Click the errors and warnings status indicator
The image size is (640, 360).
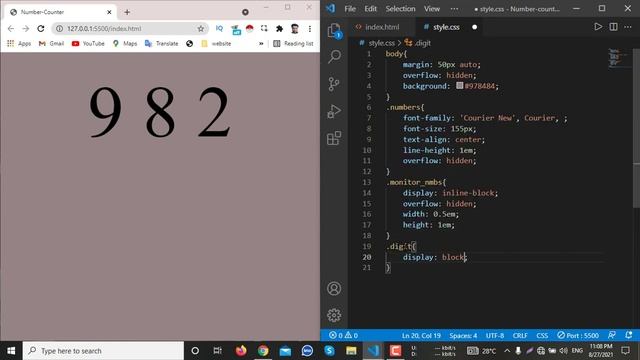(343, 335)
